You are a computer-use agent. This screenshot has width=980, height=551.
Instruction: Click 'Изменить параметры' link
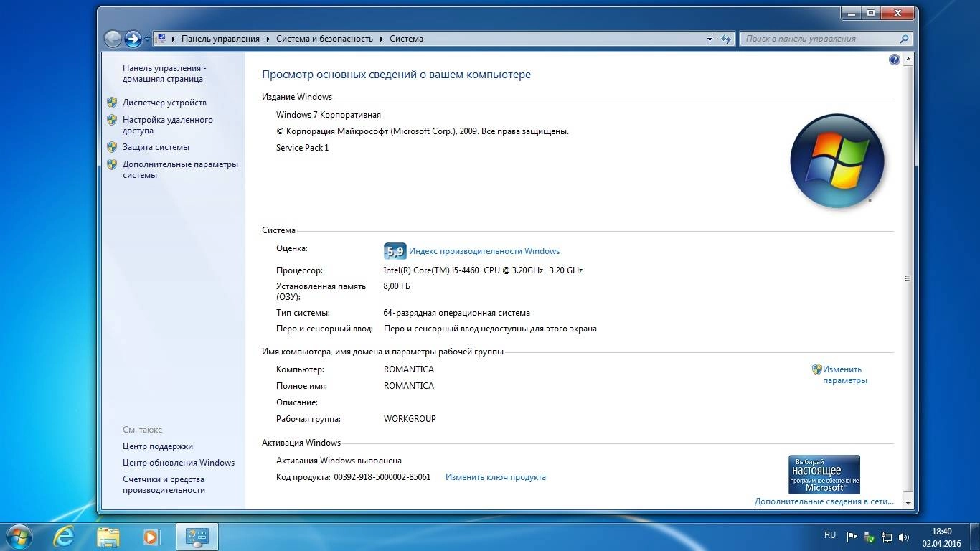click(x=845, y=375)
